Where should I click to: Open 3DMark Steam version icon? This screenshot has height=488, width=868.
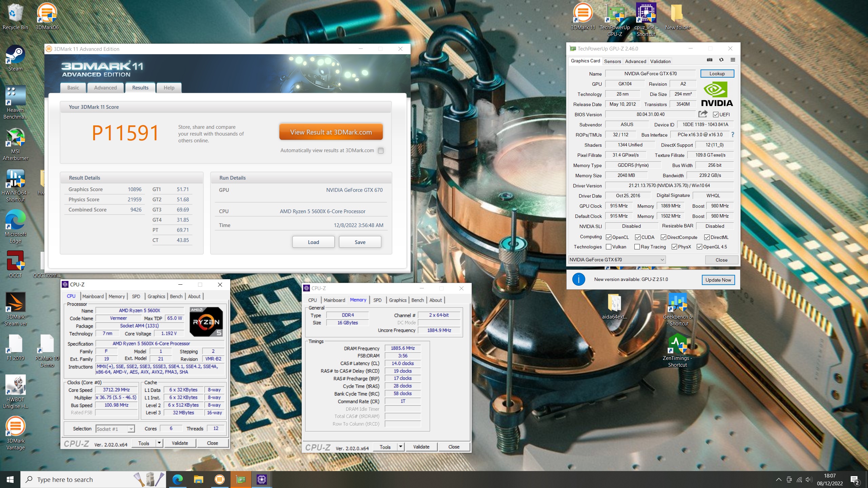coord(15,310)
